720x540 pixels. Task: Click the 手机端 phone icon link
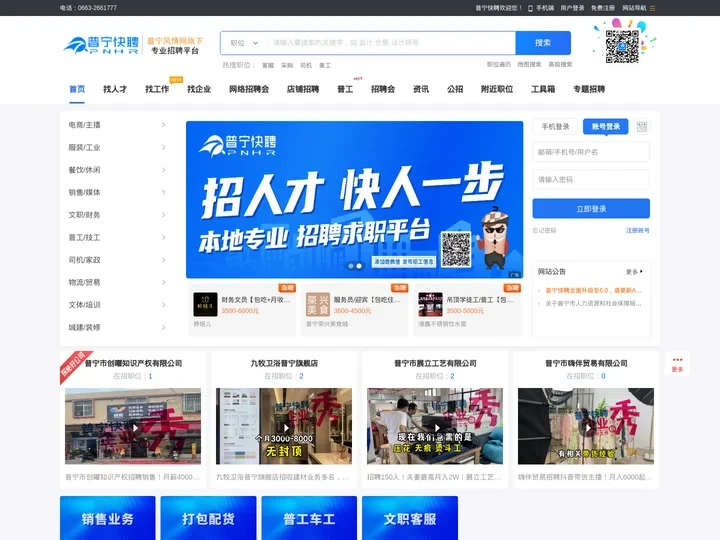pos(541,8)
